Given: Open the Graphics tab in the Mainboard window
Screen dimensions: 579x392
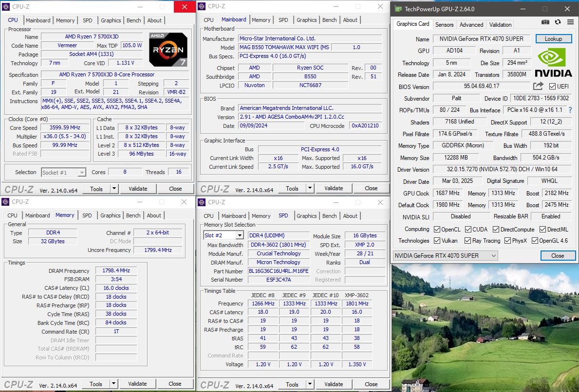Looking at the screenshot, I should point(306,20).
